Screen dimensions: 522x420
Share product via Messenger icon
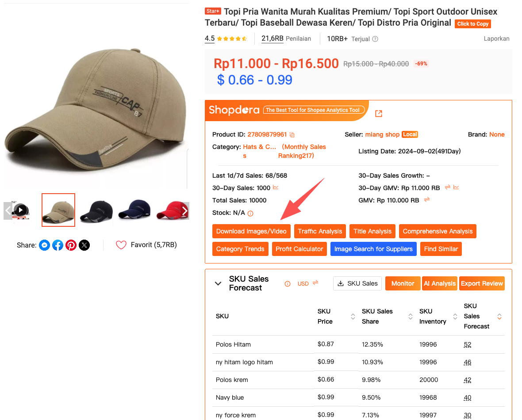tap(44, 245)
